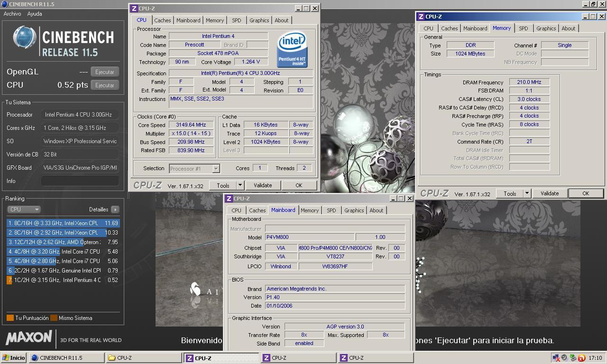The width and height of the screenshot is (607, 364).
Task: Switch to Memory tab in Mainboard CPU-Z window
Action: (x=310, y=210)
